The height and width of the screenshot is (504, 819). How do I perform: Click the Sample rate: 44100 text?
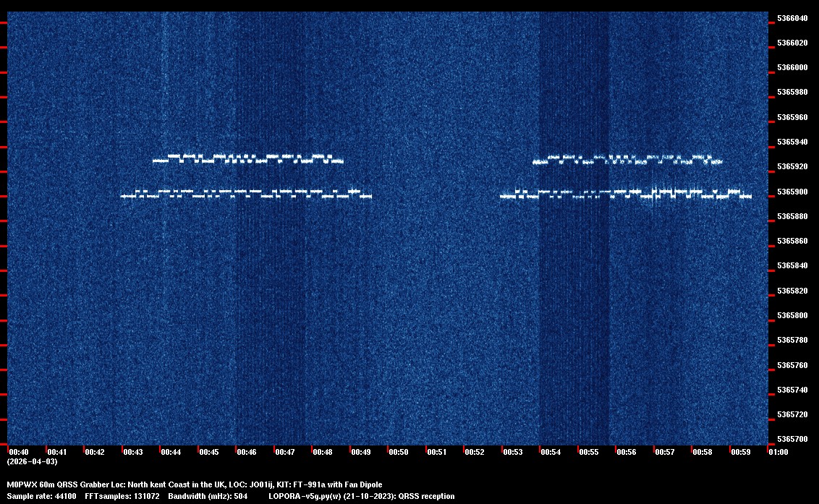click(x=41, y=497)
